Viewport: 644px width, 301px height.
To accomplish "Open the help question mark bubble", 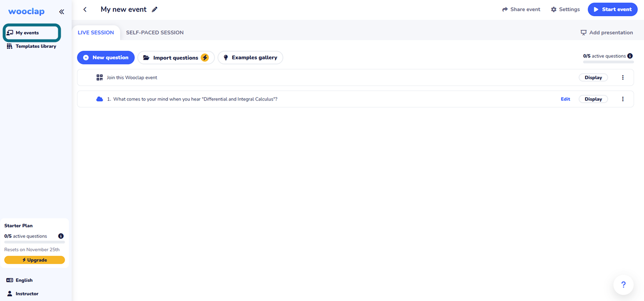I will tap(623, 285).
